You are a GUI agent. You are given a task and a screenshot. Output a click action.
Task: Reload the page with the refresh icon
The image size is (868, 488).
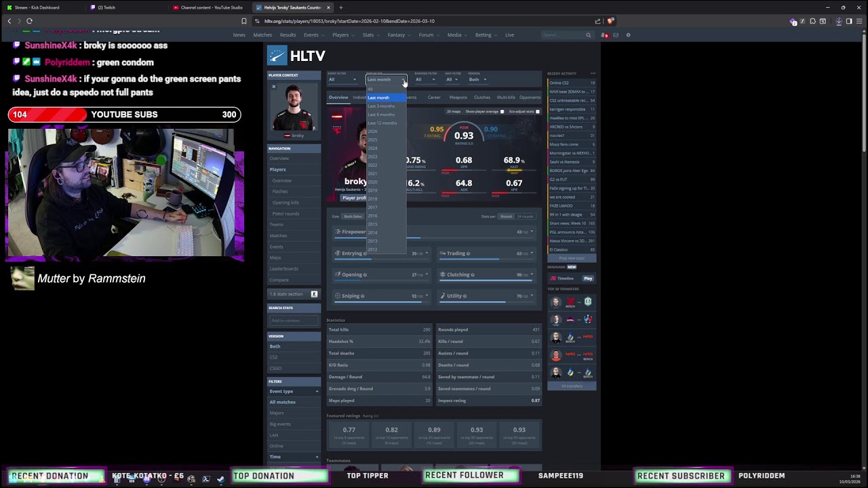[x=29, y=21]
